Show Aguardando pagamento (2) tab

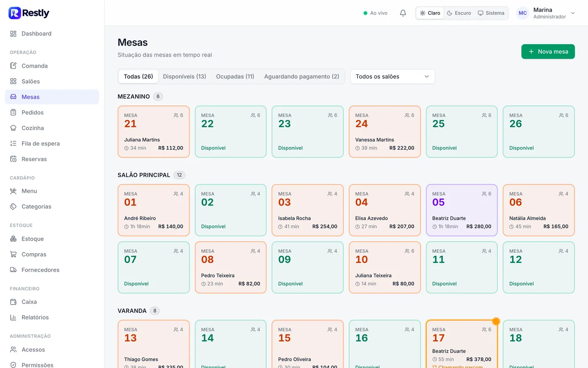(302, 77)
